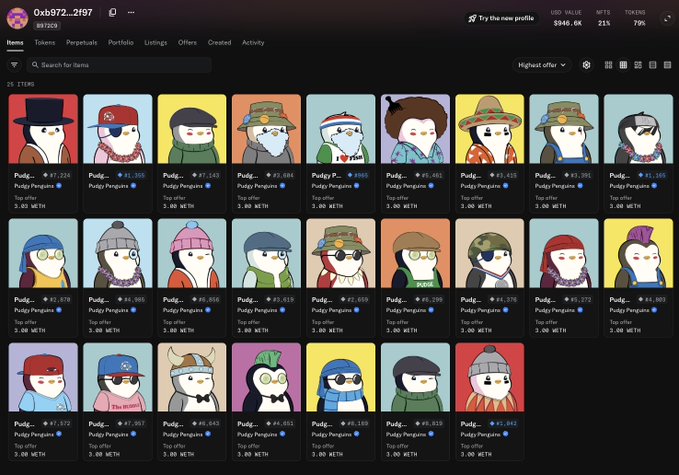This screenshot has height=475, width=679.
Task: Click Ethereum diamond icon on #6,299
Action: coord(418,300)
